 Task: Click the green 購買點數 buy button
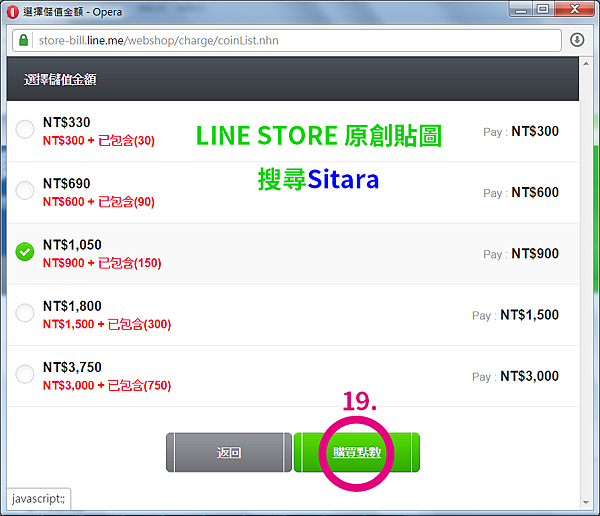[357, 452]
